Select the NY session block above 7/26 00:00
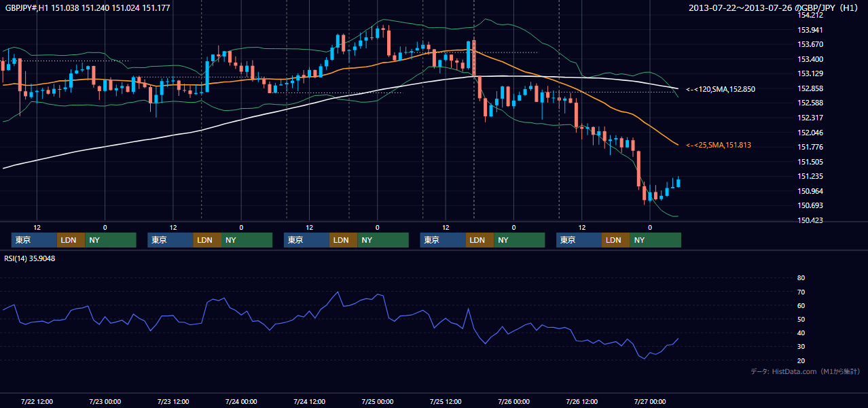This screenshot has height=408, width=868. 520,240
